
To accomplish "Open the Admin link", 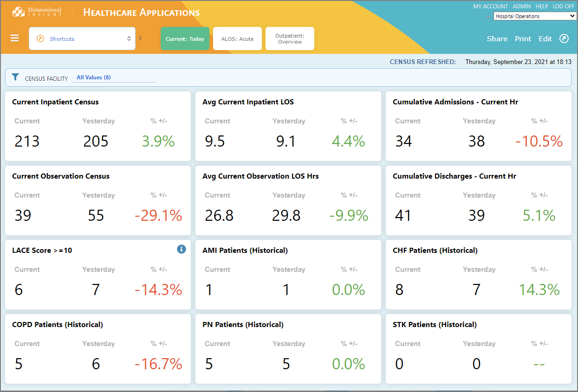I will tap(522, 6).
